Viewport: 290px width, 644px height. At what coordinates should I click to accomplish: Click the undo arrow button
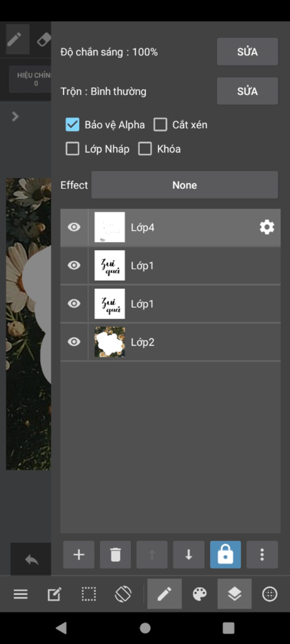pyautogui.click(x=31, y=559)
